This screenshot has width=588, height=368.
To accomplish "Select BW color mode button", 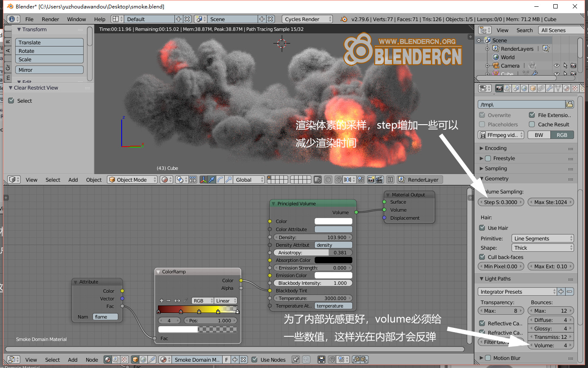I will click(539, 135).
